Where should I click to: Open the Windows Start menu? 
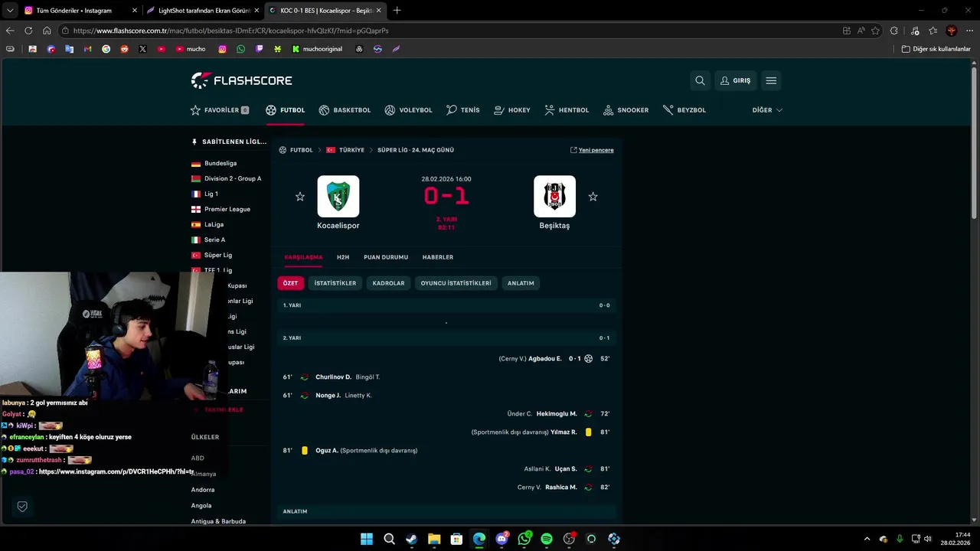(x=367, y=540)
